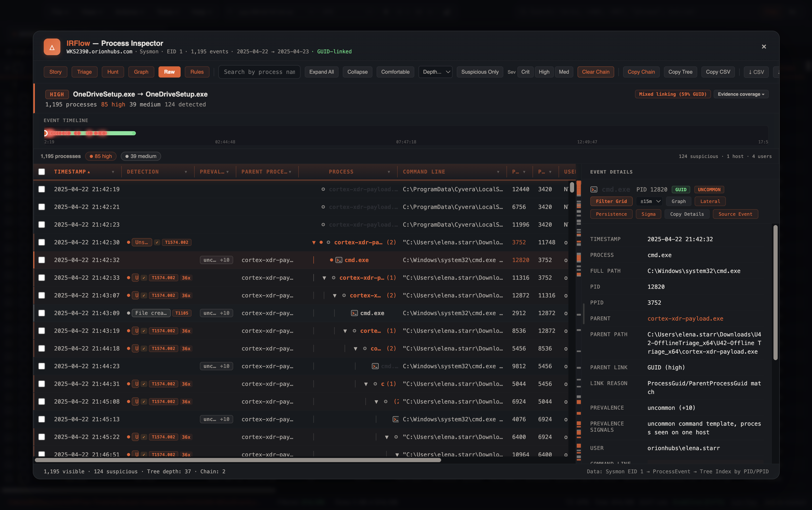The width and height of the screenshot is (812, 510).
Task: Collapse the cortex-xdr-pa… (2) tree node
Action: click(314, 242)
